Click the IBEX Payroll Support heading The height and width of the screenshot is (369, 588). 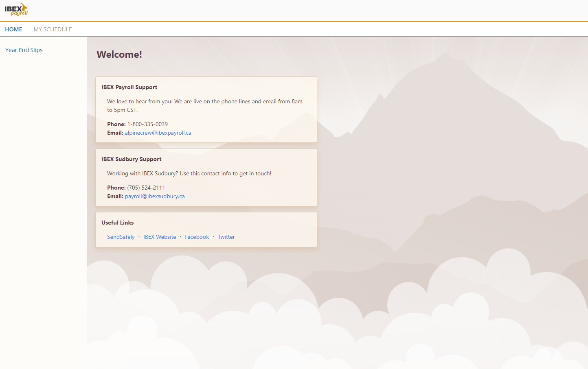129,87
